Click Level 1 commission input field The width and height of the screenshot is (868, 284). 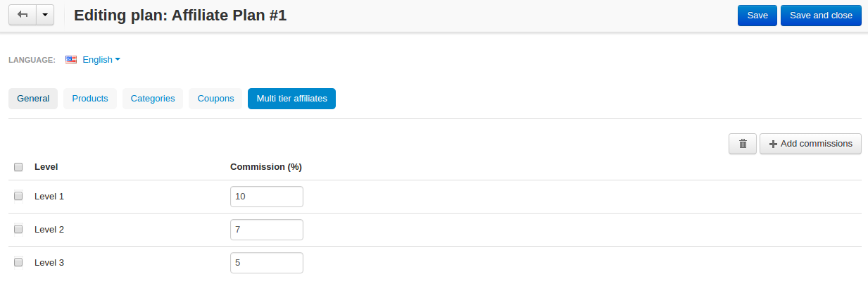click(267, 197)
